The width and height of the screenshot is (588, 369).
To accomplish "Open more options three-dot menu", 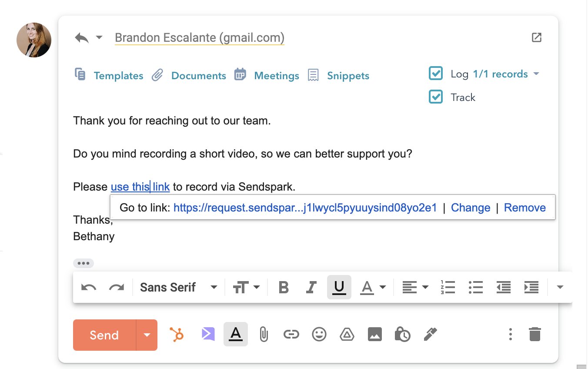I will point(511,334).
